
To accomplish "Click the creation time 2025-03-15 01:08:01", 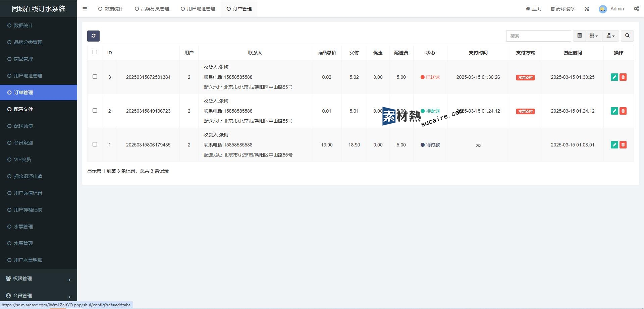I will (573, 145).
